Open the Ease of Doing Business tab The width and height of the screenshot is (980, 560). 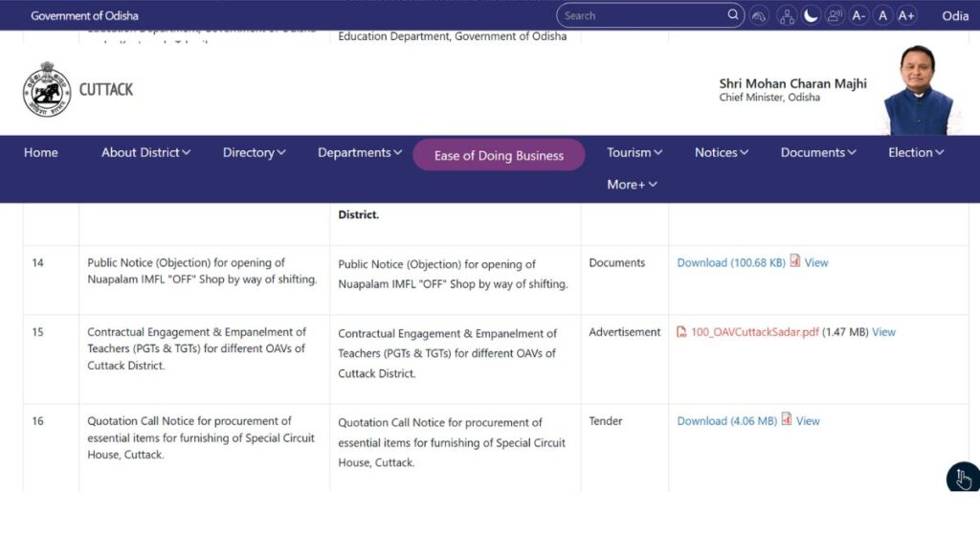click(499, 155)
